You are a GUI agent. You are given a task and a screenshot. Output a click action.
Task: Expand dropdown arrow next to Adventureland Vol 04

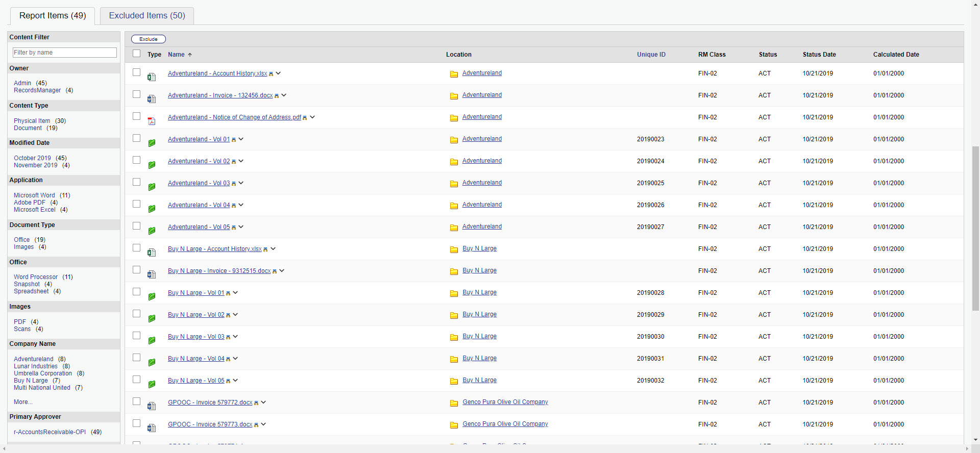click(241, 205)
